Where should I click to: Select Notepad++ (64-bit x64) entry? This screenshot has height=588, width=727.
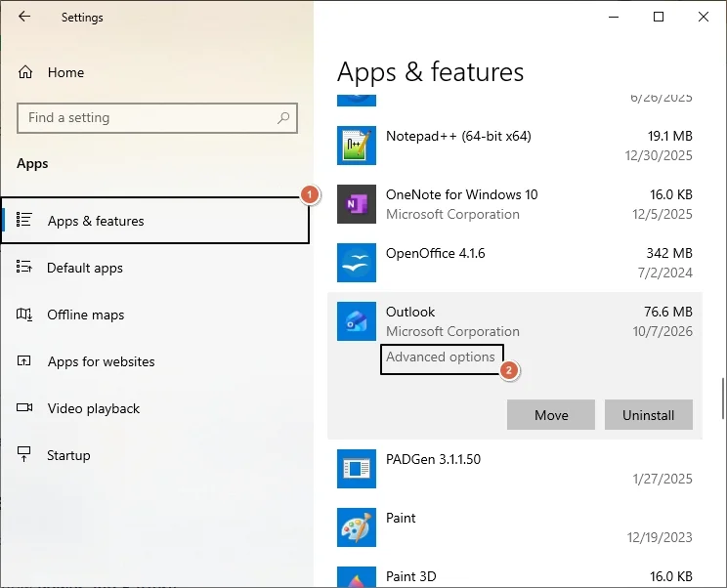[x=458, y=136]
